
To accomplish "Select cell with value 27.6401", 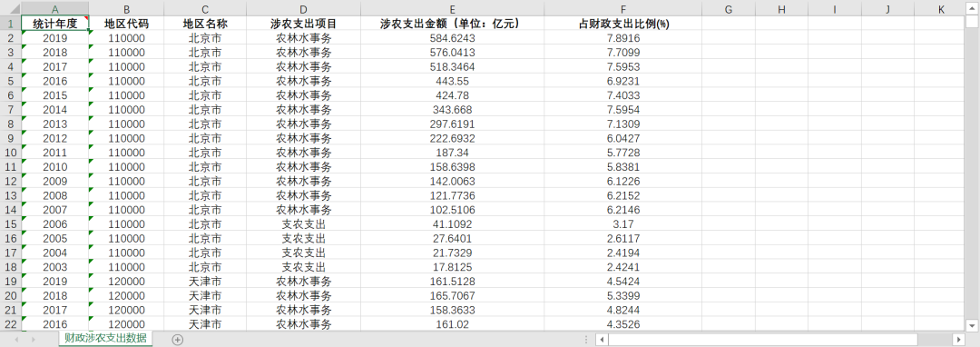I will coord(452,238).
